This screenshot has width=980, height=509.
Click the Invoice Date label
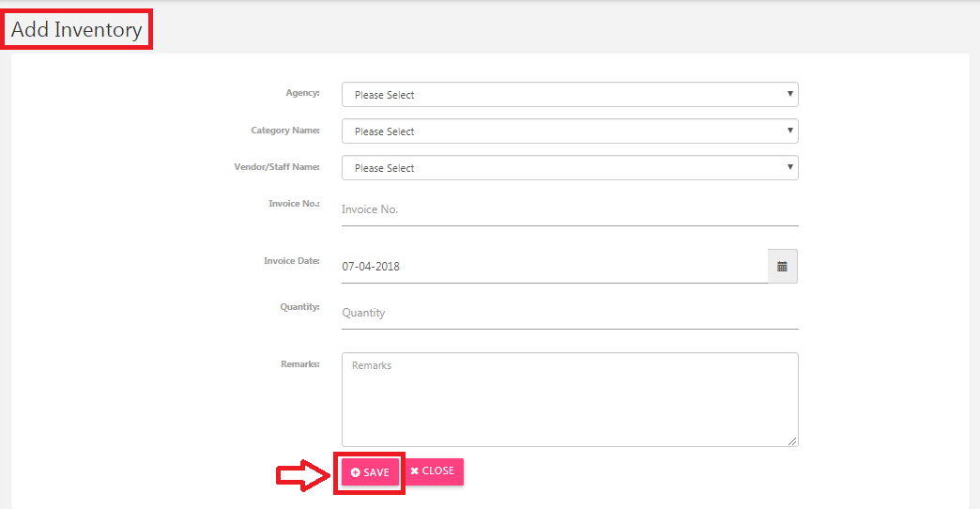[291, 261]
